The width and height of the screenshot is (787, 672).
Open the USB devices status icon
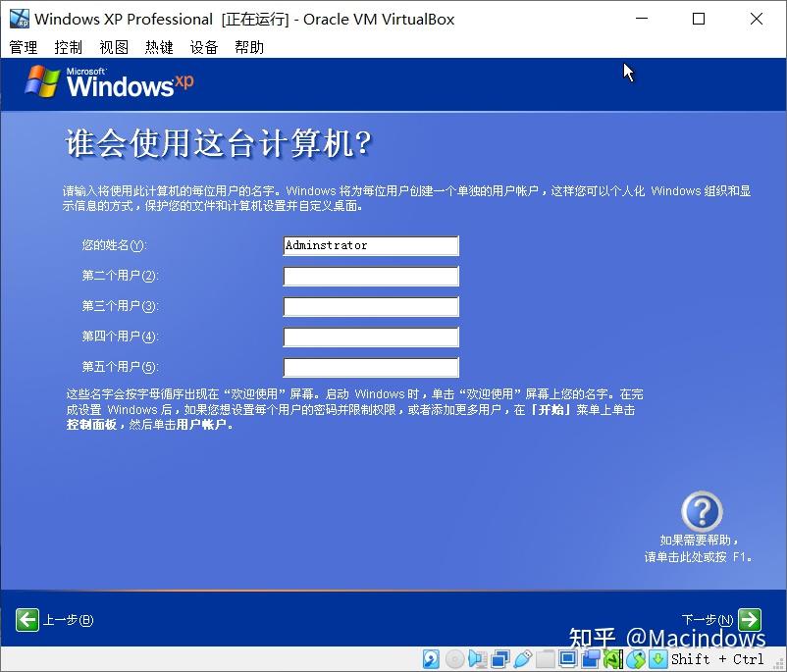[520, 658]
